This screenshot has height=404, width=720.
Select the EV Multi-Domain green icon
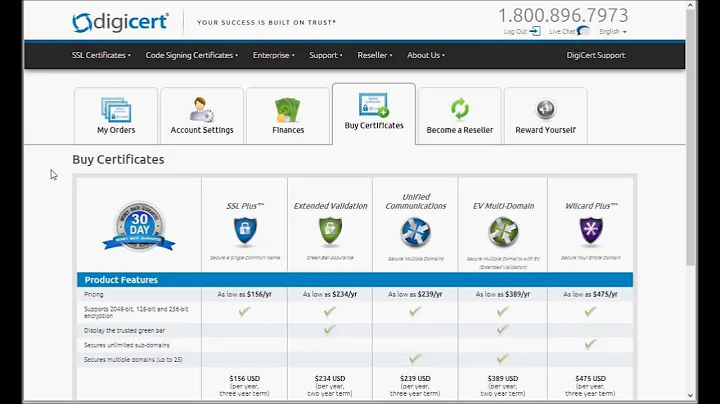tap(503, 232)
